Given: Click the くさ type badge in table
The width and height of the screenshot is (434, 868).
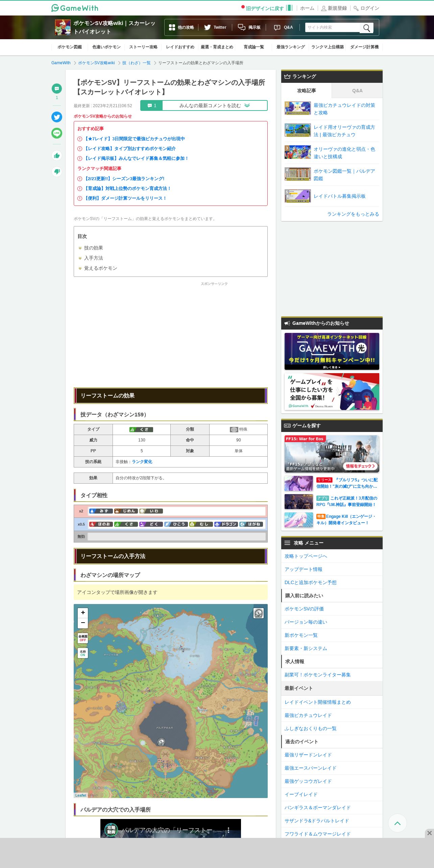Looking at the screenshot, I should 141,430.
